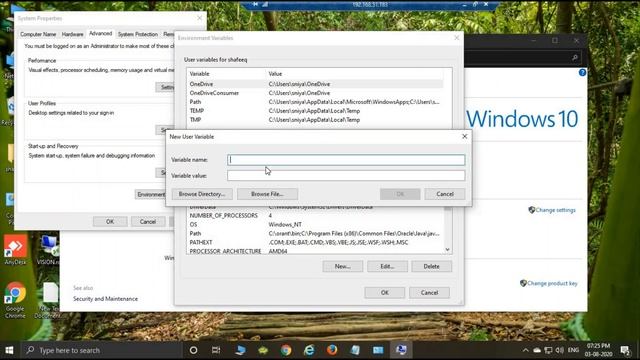Viewport: 640px width, 360px height.
Task: Click active System Properties taskbar icon
Action: coord(401,350)
